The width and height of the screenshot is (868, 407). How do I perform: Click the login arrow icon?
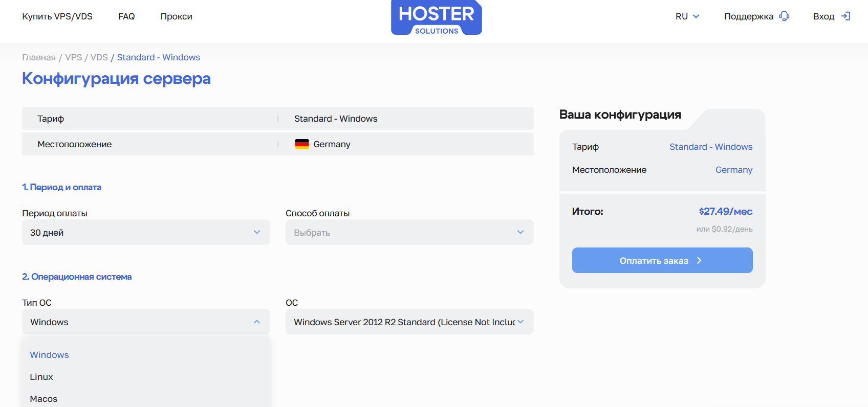point(845,16)
